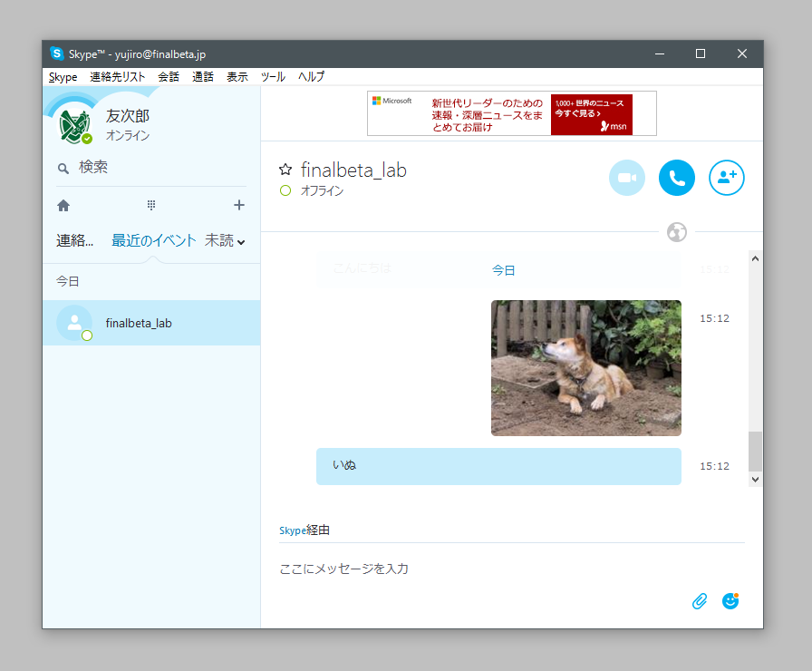812x671 pixels.
Task: Open the 表示 menu
Action: click(x=237, y=77)
